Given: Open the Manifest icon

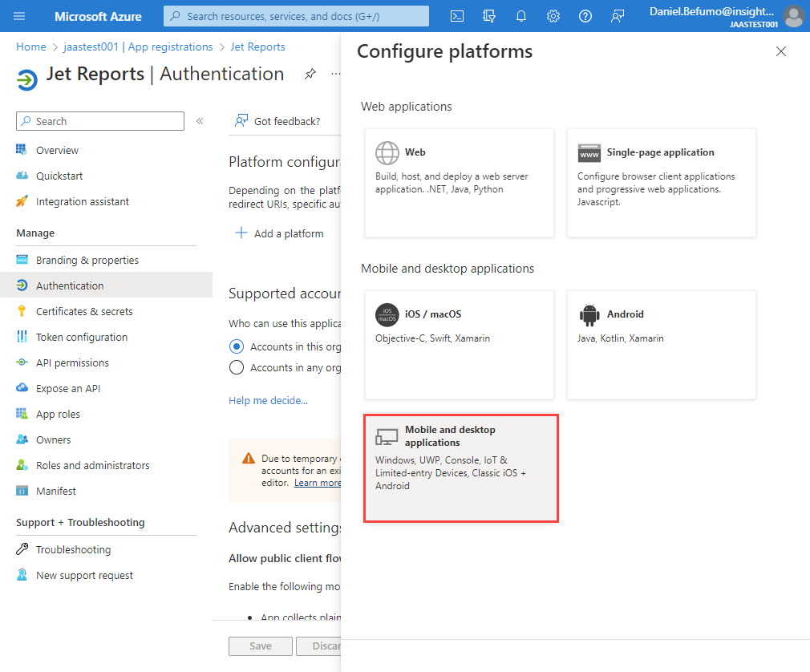Looking at the screenshot, I should 22,491.
